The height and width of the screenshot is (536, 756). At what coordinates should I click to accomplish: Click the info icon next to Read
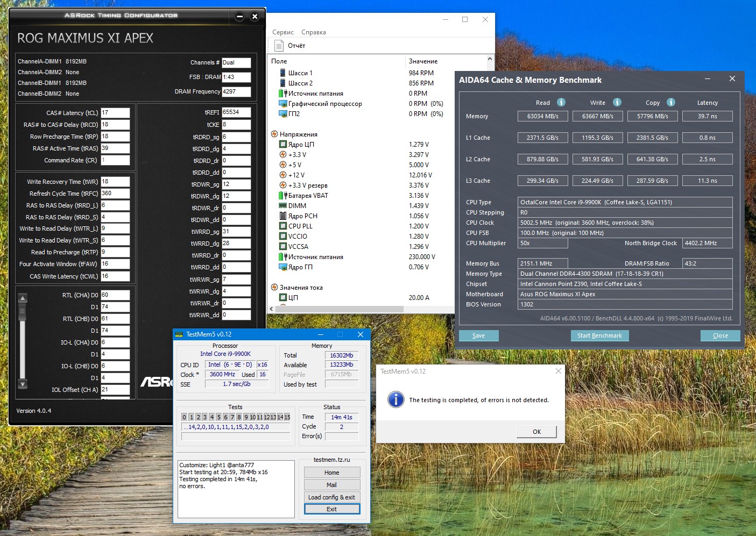(561, 102)
